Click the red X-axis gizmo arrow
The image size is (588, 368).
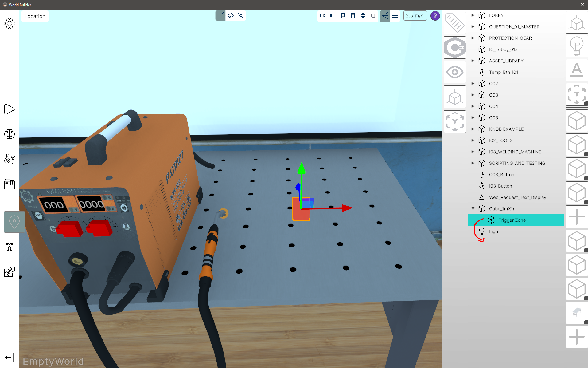(346, 208)
